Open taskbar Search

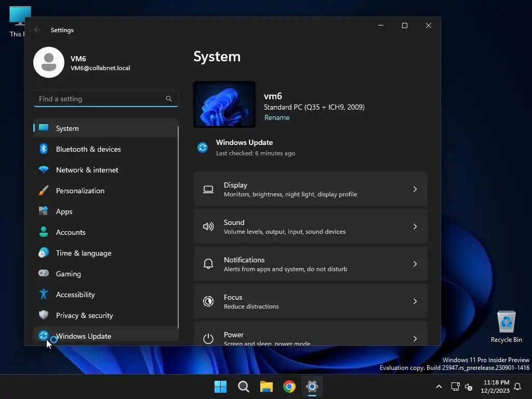[x=243, y=387]
